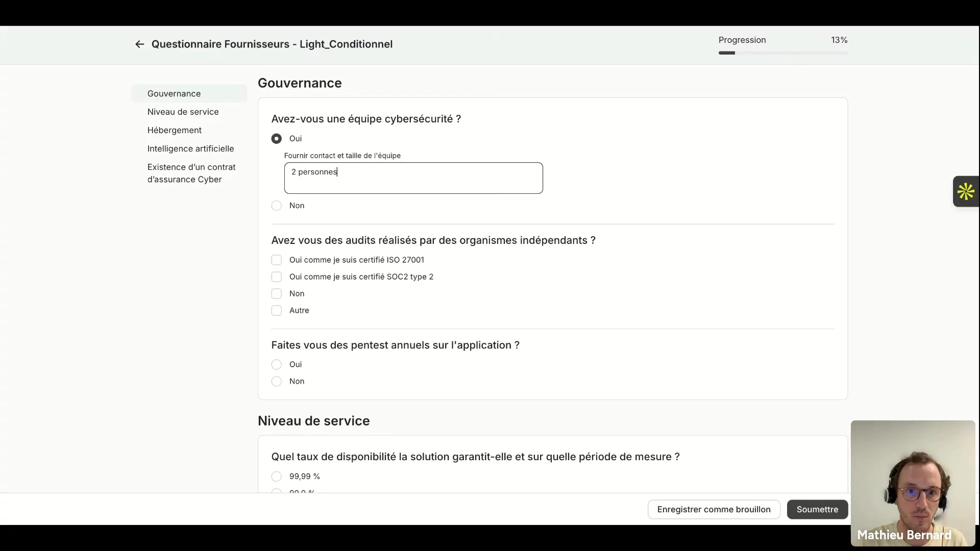Open the yellow asterisk side widget

(x=966, y=191)
